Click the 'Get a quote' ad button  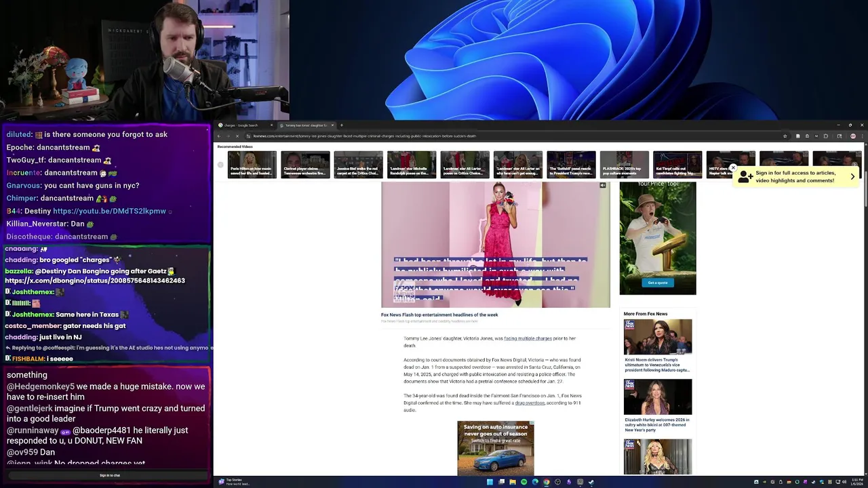657,283
